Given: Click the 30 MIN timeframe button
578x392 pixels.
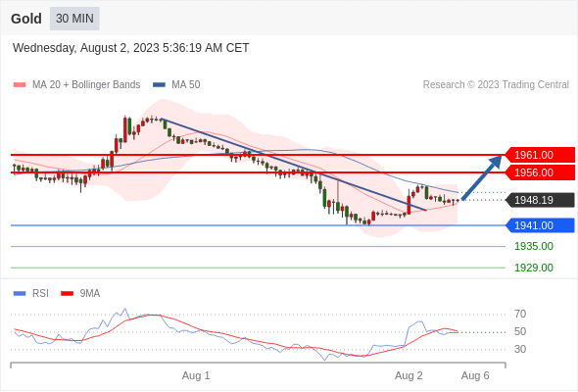Looking at the screenshot, I should click(74, 19).
